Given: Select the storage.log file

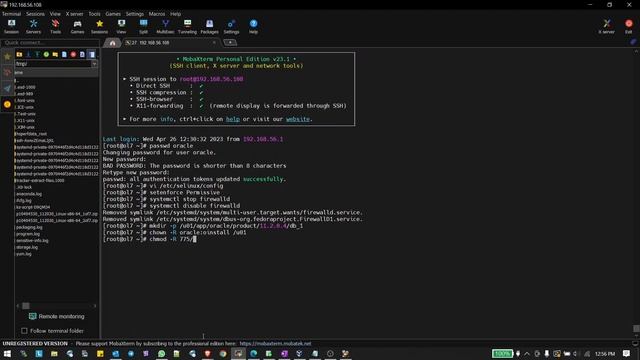Looking at the screenshot, I should click(x=27, y=247).
